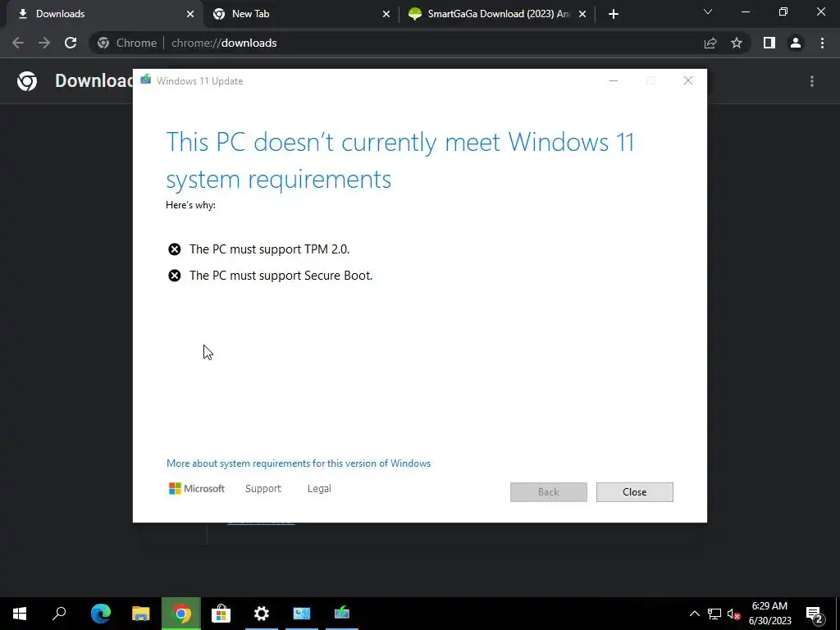Go back in Chrome

(x=18, y=43)
